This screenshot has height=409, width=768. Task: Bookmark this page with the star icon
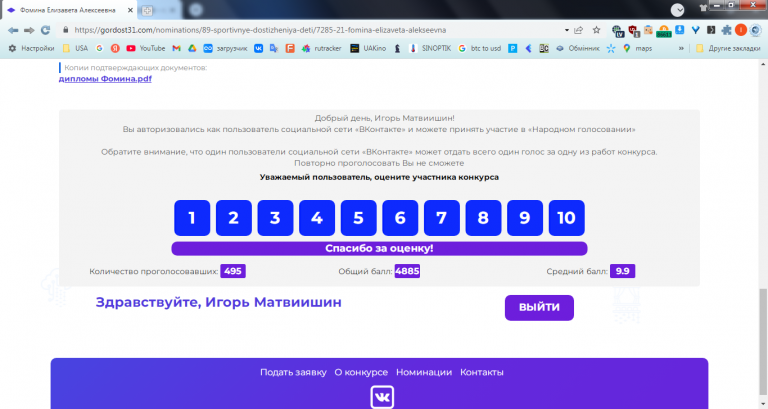pos(596,30)
